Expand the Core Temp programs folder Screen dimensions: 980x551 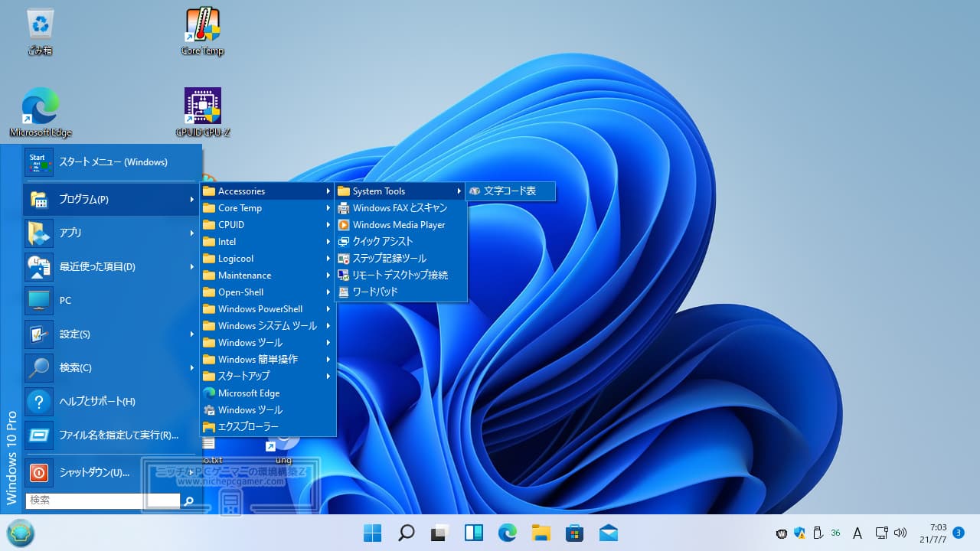(x=268, y=207)
